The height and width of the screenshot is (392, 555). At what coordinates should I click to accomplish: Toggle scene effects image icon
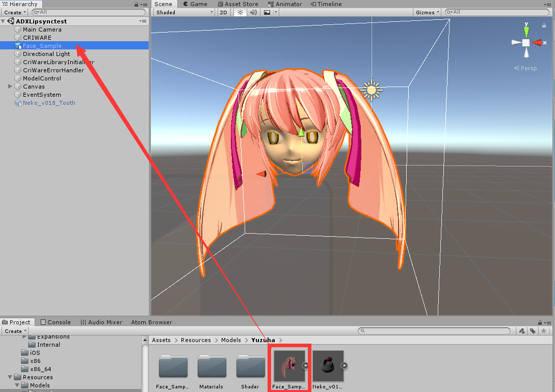267,12
